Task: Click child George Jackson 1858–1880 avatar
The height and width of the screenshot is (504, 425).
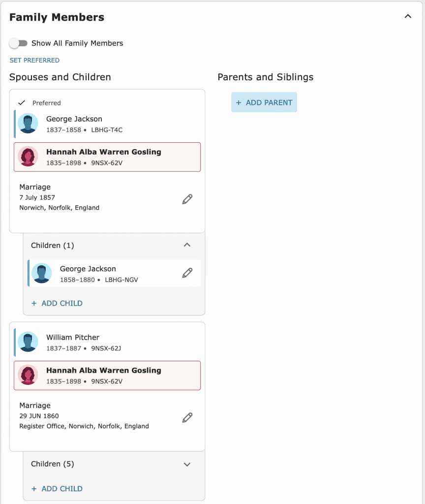Action: point(42,273)
